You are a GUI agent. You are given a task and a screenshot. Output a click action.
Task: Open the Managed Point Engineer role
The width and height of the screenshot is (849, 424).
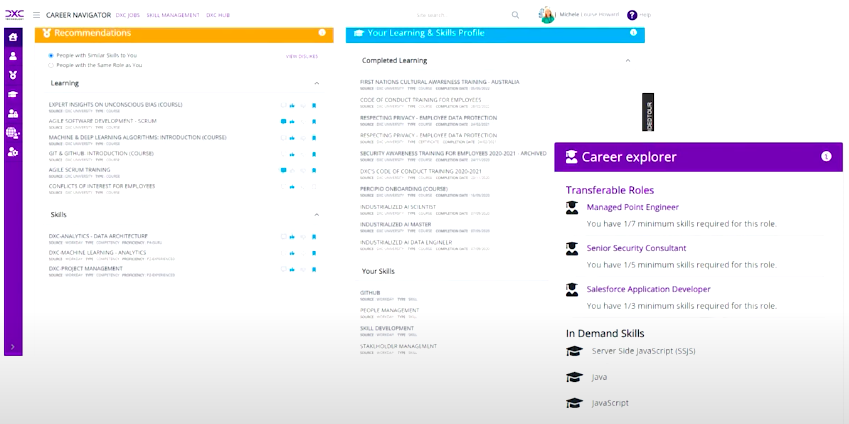tap(632, 207)
